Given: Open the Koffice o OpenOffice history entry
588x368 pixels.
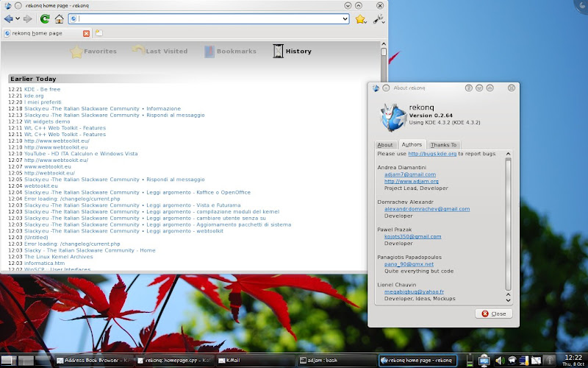Looking at the screenshot, I should 137,192.
